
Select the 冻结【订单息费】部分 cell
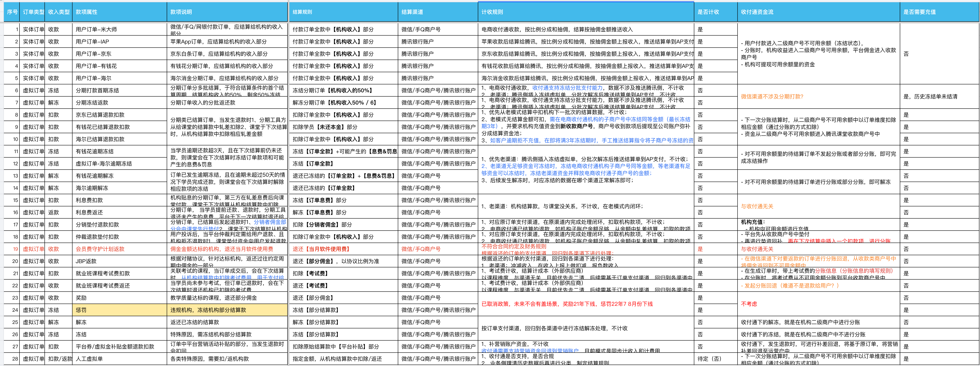coord(344,200)
